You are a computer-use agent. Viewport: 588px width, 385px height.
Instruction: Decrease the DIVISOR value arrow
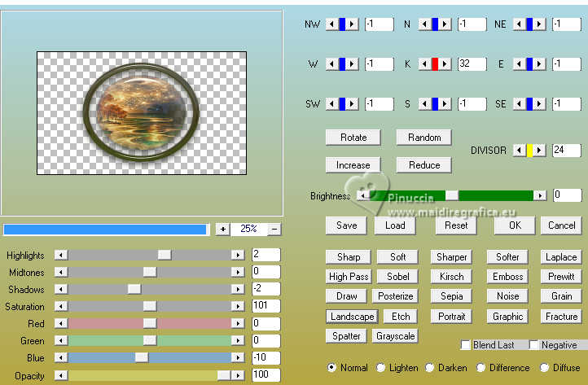pos(519,151)
